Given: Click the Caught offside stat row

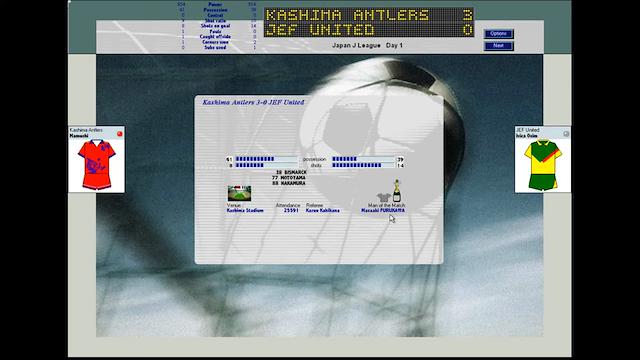Looking at the screenshot, I should (216, 36).
